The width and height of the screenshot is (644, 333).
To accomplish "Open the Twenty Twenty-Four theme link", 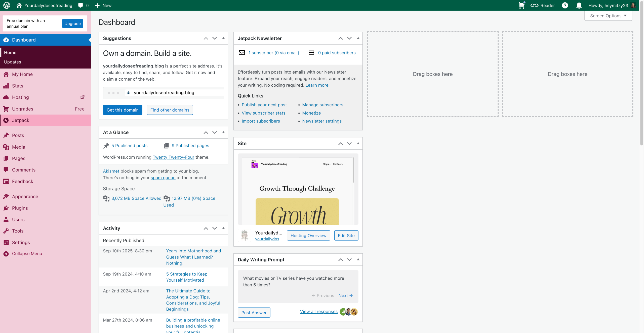I will [173, 157].
